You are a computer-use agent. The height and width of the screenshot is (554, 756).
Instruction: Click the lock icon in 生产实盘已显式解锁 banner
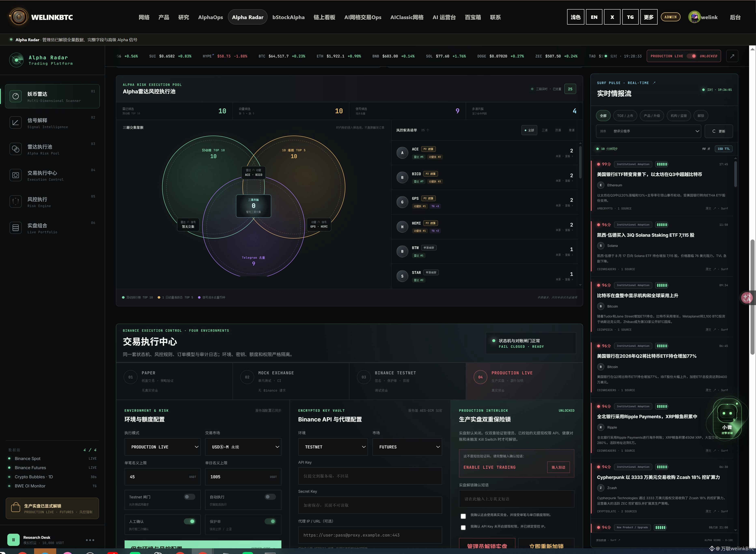tap(15, 508)
